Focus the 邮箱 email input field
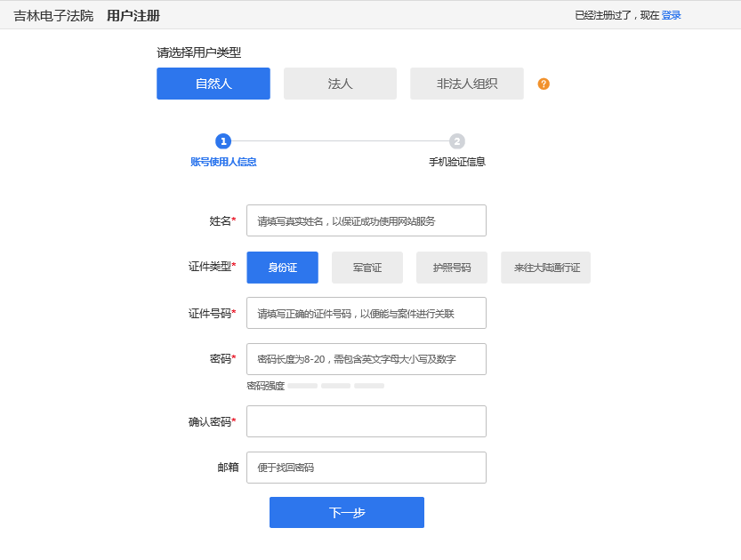 tap(366, 468)
